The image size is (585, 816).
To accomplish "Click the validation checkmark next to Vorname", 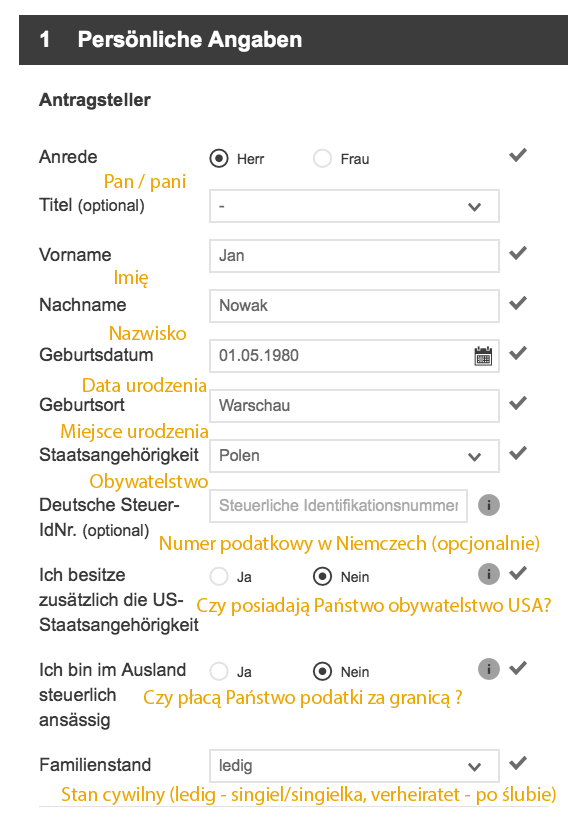I will pyautogui.click(x=518, y=253).
